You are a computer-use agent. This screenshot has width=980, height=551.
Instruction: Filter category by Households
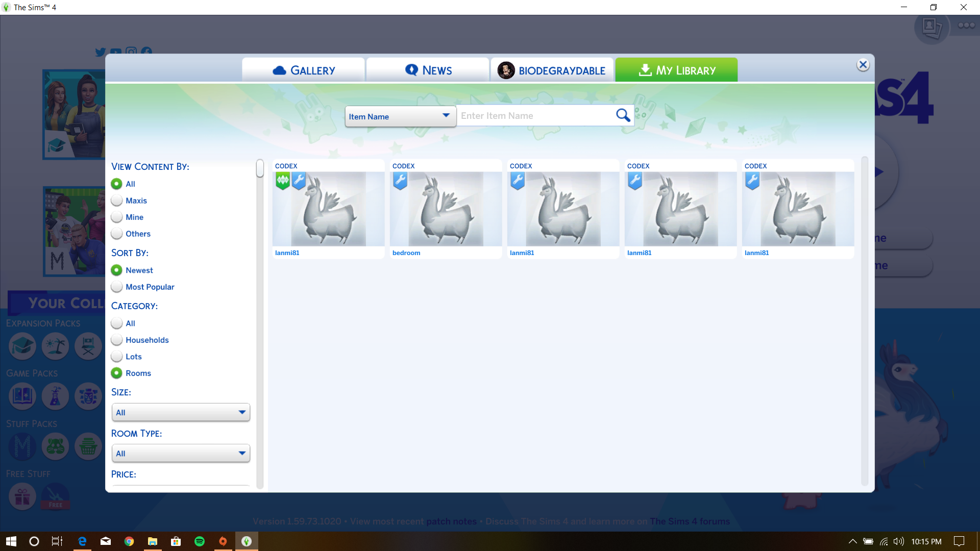[117, 340]
